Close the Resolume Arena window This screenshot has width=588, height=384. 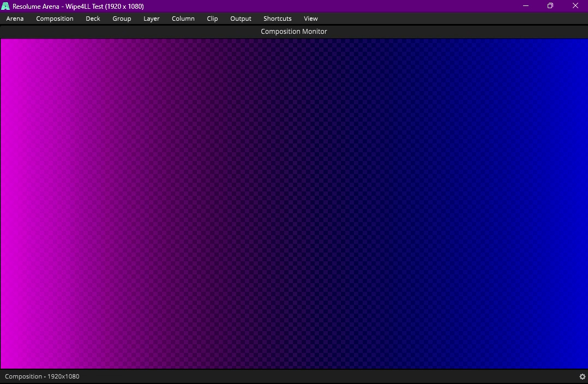(575, 6)
